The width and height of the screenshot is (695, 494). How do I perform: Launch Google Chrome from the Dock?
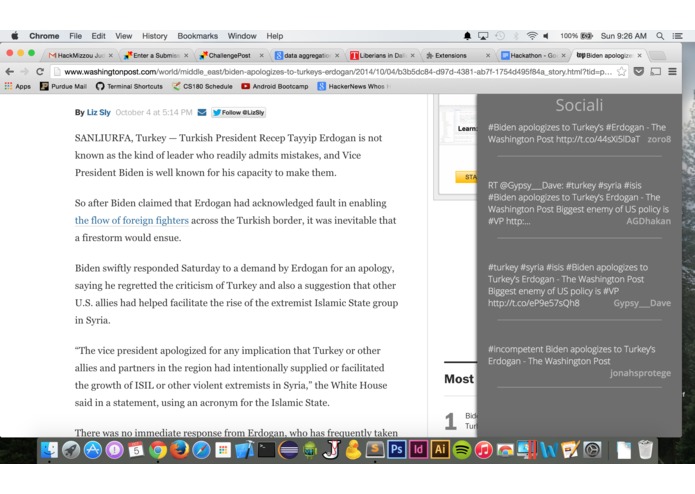(158, 450)
